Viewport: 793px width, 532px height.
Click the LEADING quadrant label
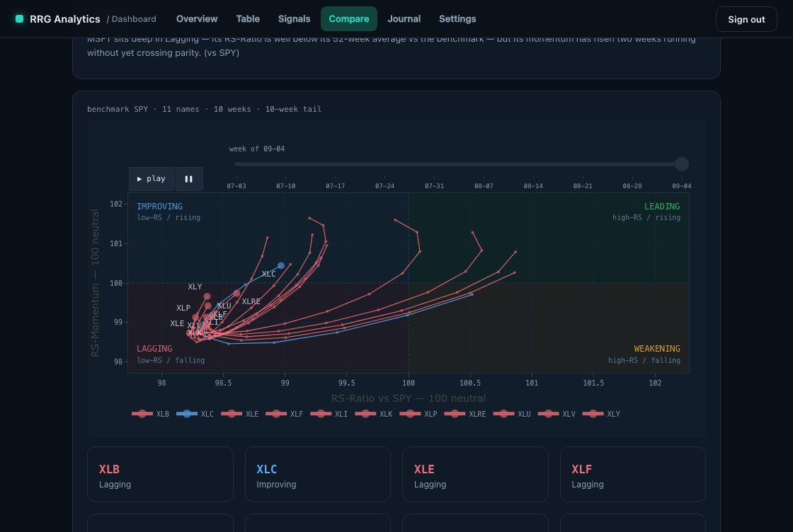click(662, 206)
